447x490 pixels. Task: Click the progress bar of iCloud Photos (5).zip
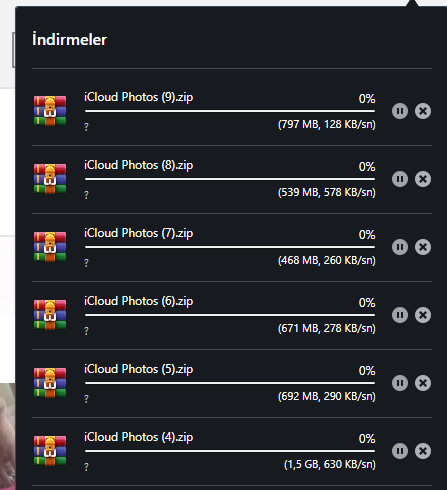point(230,383)
